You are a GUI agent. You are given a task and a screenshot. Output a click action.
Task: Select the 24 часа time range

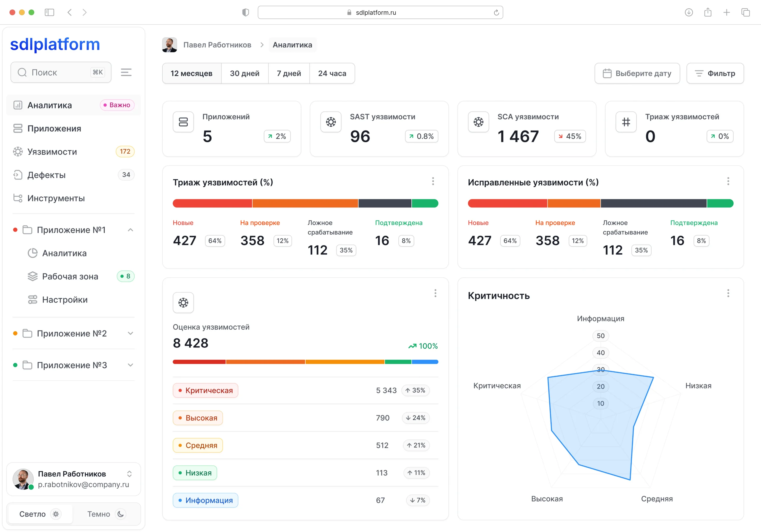[x=332, y=73]
